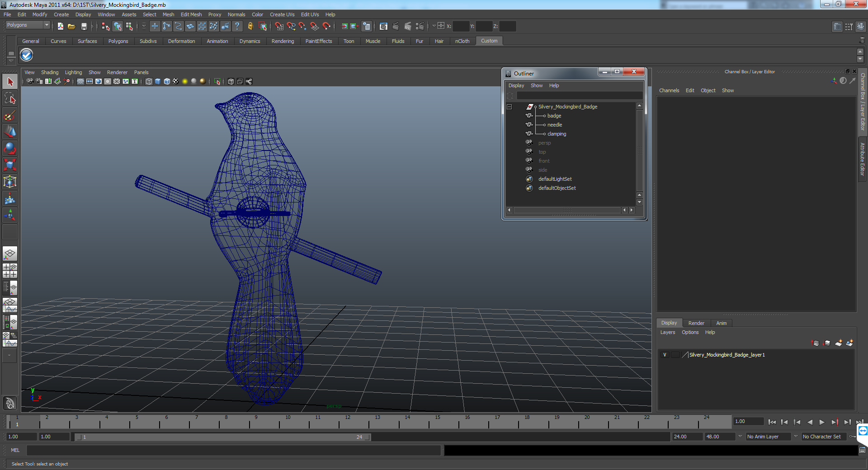Click play forwards button
This screenshot has height=470, width=868.
822,422
